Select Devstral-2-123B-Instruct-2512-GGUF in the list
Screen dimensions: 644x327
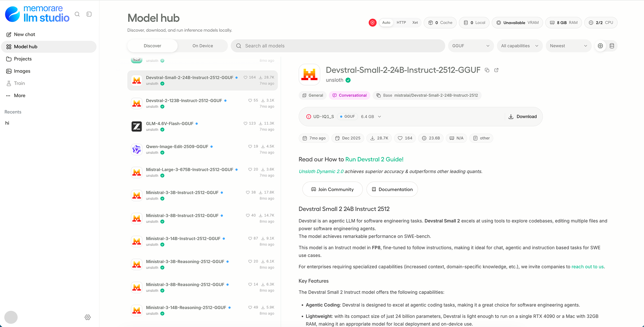[x=203, y=103]
